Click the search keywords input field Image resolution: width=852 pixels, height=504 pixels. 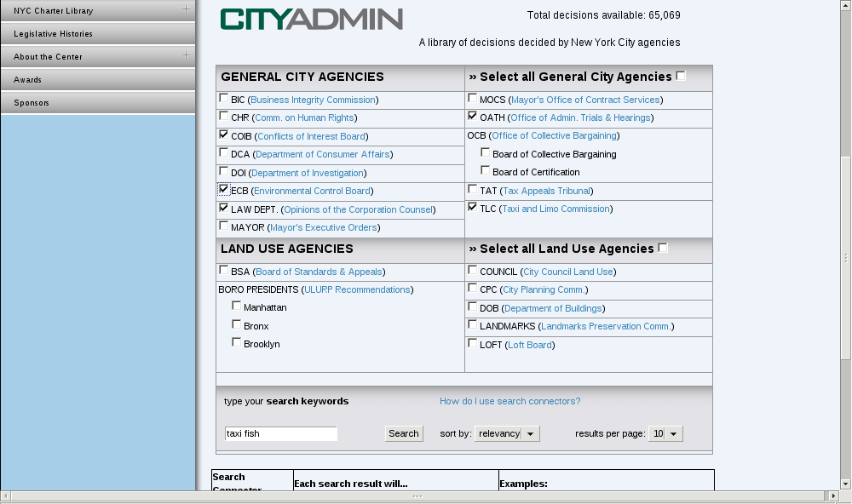click(x=281, y=433)
